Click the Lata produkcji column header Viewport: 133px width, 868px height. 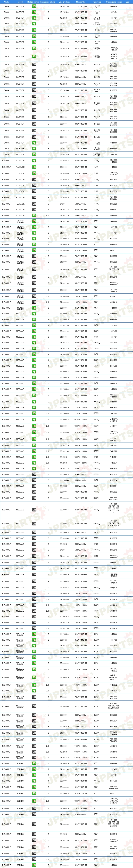tap(64, 2)
